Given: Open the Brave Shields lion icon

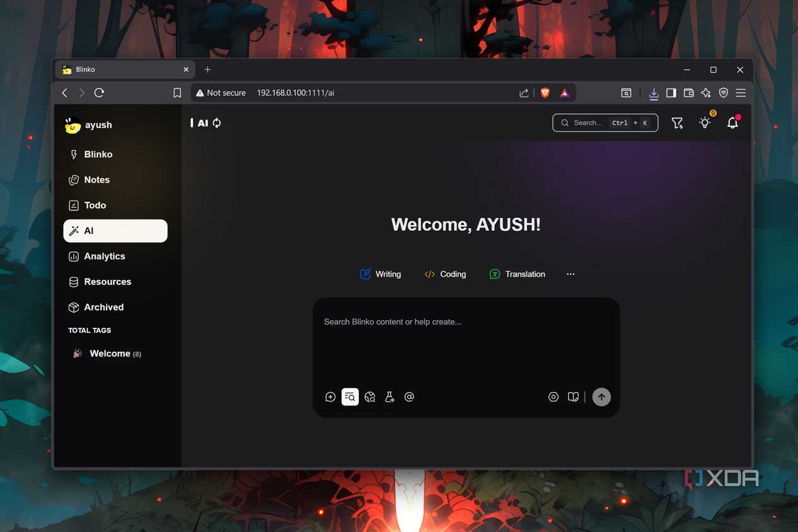Looking at the screenshot, I should pyautogui.click(x=545, y=93).
